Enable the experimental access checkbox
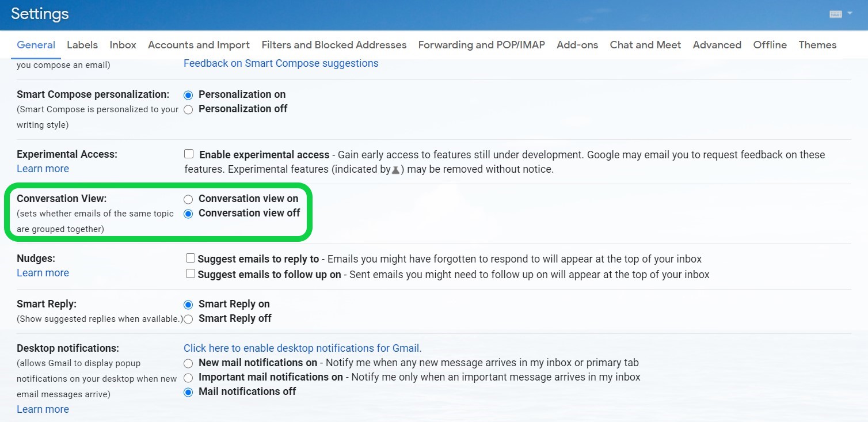868x422 pixels. 189,154
